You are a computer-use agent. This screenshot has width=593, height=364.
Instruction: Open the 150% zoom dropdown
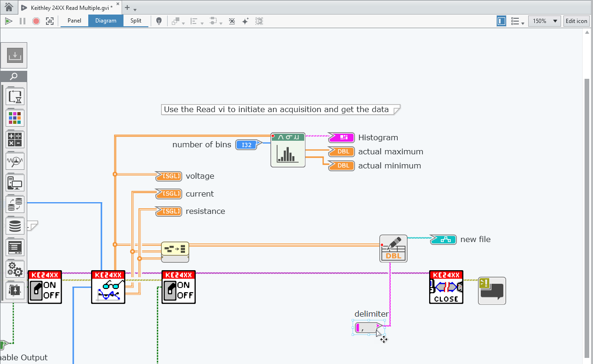click(x=544, y=21)
